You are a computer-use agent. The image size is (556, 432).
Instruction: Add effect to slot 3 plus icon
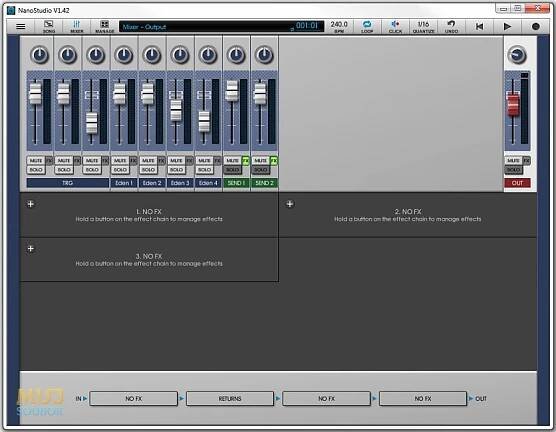[x=31, y=249]
